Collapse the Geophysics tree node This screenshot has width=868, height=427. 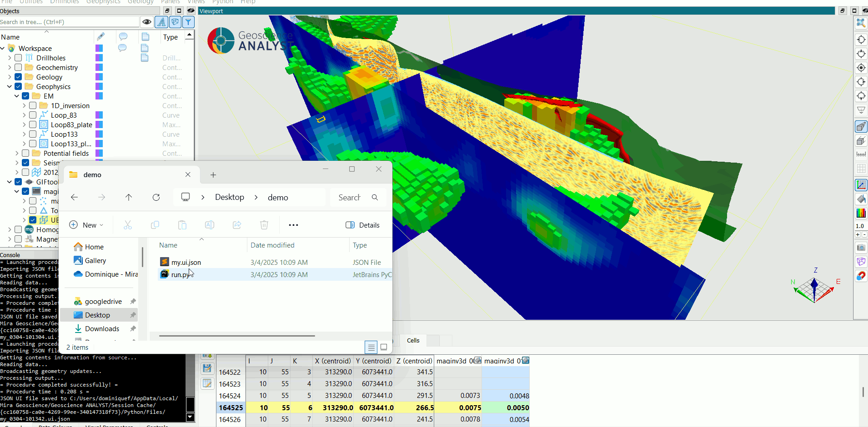click(x=10, y=86)
